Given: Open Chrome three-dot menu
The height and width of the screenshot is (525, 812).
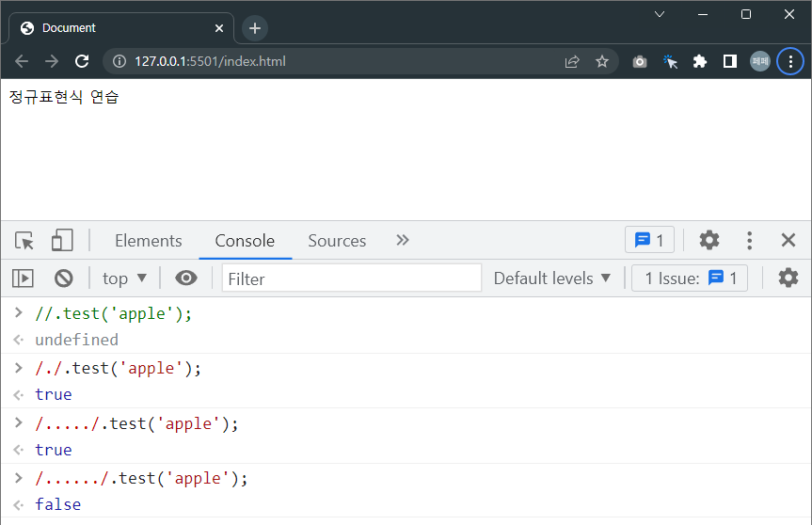Looking at the screenshot, I should (790, 61).
